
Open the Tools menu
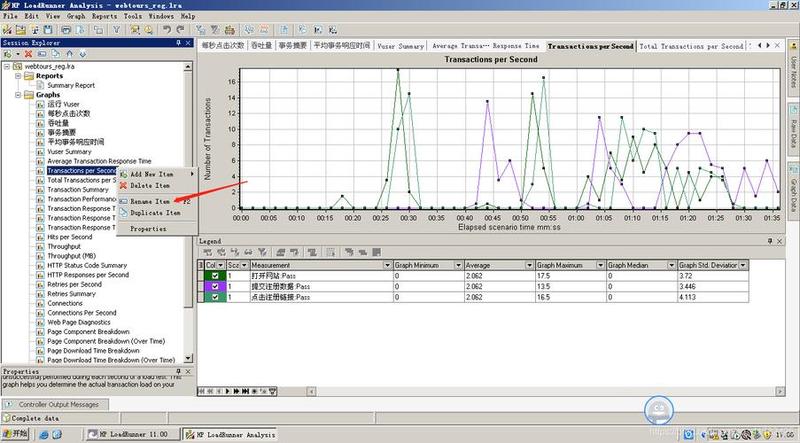(133, 16)
